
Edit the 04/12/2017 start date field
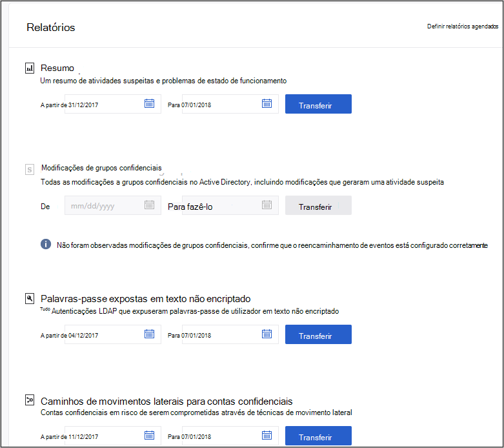[x=113, y=334]
